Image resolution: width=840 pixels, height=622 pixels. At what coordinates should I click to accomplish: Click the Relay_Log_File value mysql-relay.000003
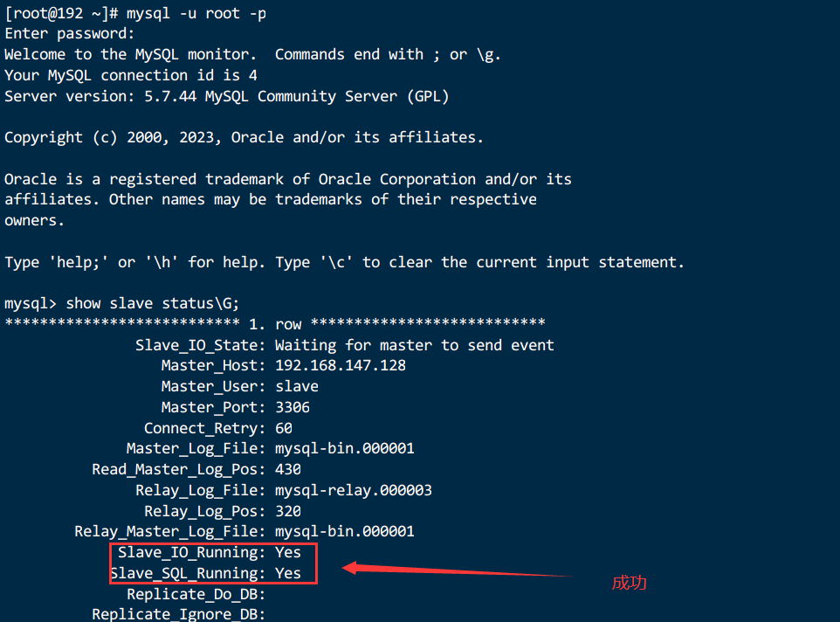click(x=353, y=490)
